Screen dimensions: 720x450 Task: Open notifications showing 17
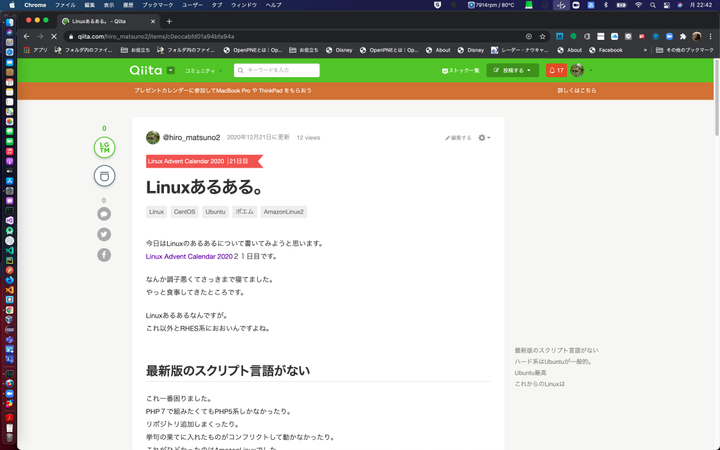coord(556,70)
